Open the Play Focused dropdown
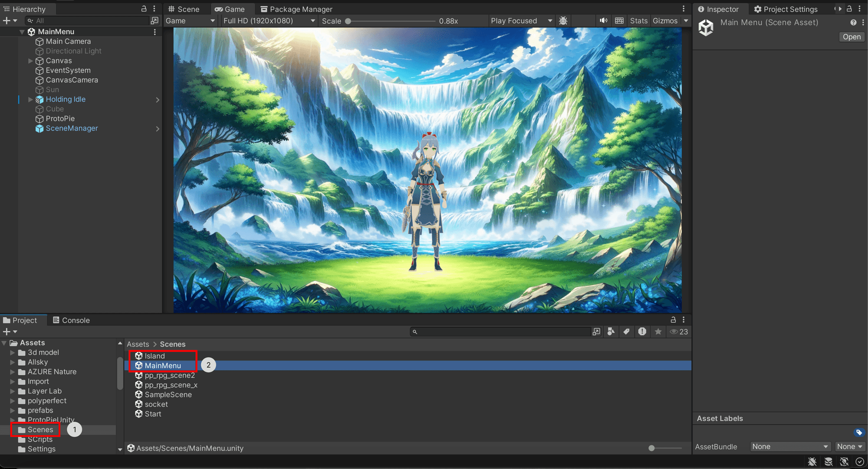This screenshot has width=868, height=469. coord(521,20)
